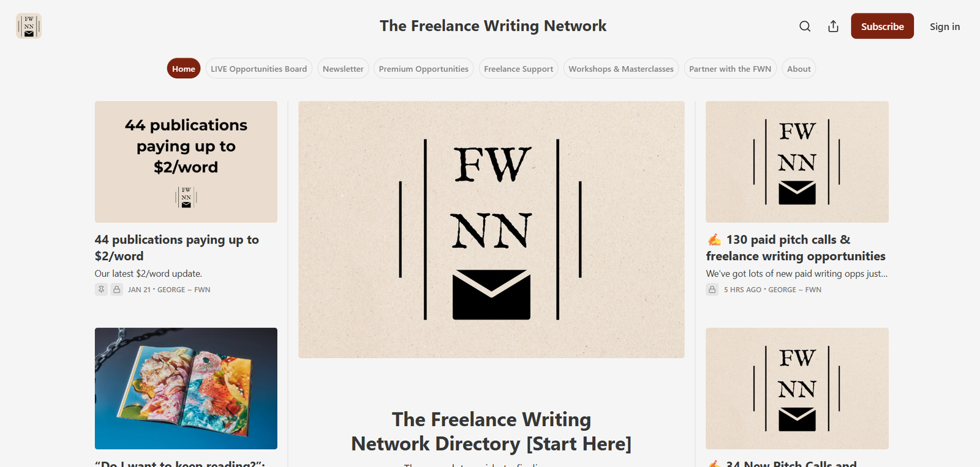Click the lock icon on the 130 pitch calls post
Viewport: 980px width, 467px height.
712,289
